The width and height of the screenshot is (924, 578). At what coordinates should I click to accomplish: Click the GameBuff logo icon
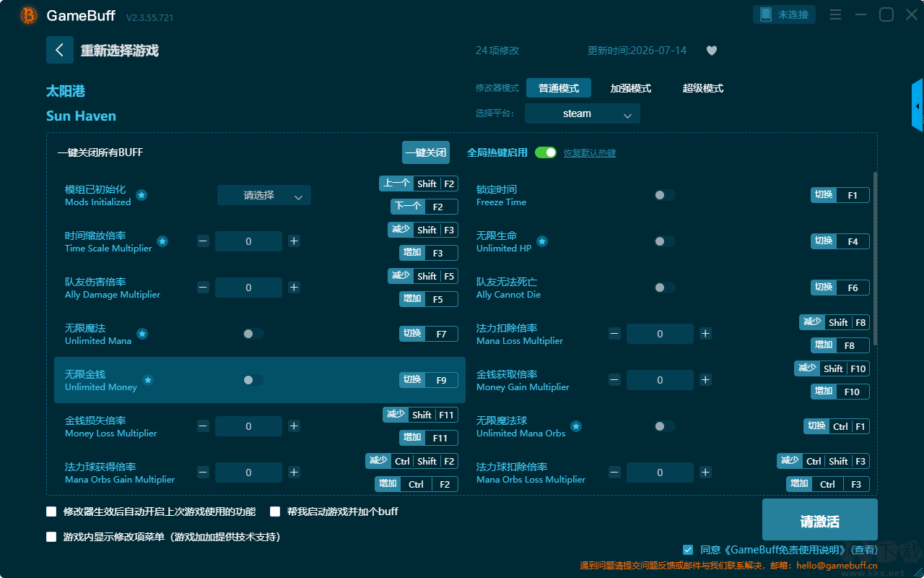(x=29, y=15)
